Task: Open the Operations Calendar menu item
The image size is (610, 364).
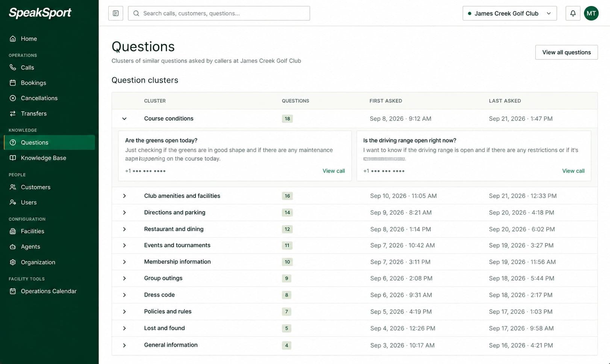Action: pyautogui.click(x=49, y=291)
